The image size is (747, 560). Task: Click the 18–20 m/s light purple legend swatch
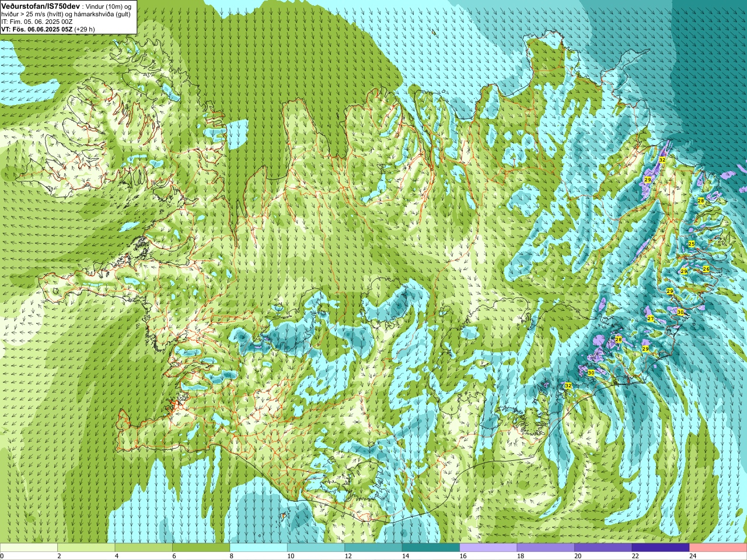coord(546,548)
